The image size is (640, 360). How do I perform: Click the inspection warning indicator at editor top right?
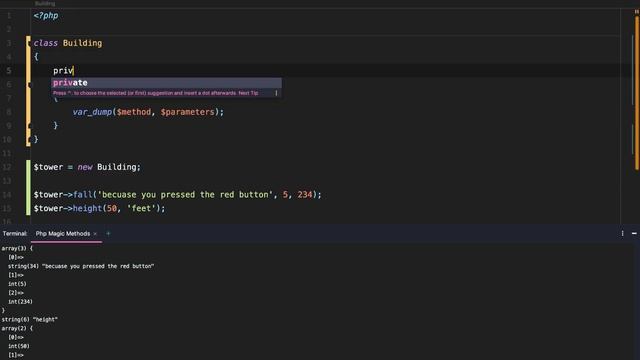tap(636, 12)
